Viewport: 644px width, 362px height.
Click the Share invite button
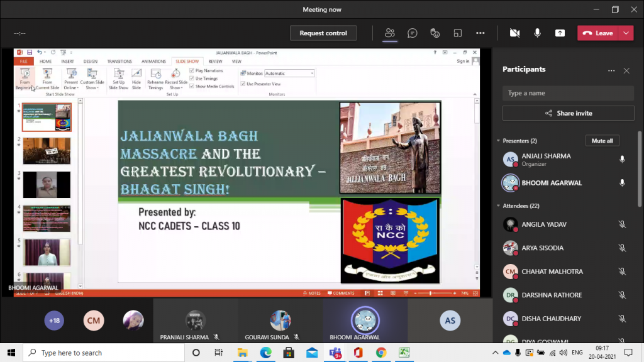coord(568,113)
